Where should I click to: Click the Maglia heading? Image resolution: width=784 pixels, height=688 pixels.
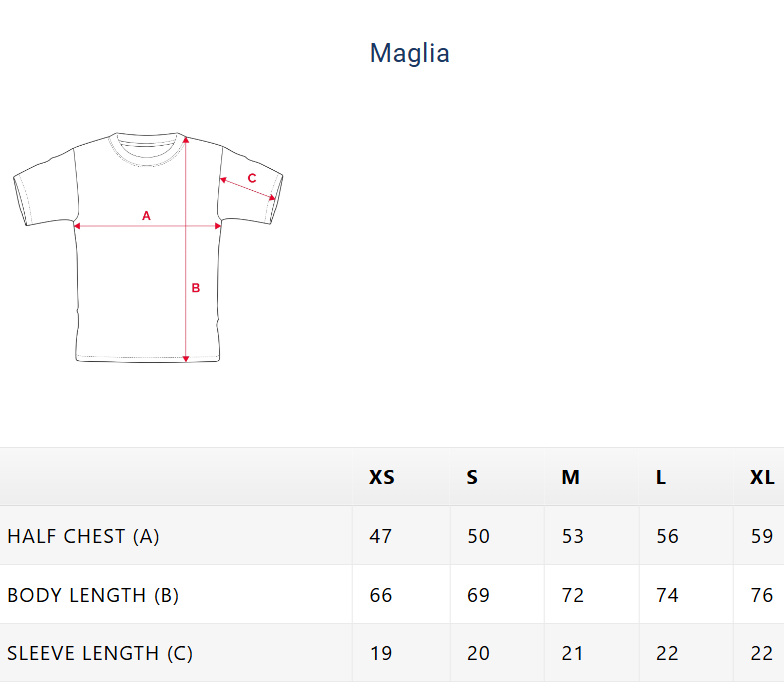(x=409, y=53)
